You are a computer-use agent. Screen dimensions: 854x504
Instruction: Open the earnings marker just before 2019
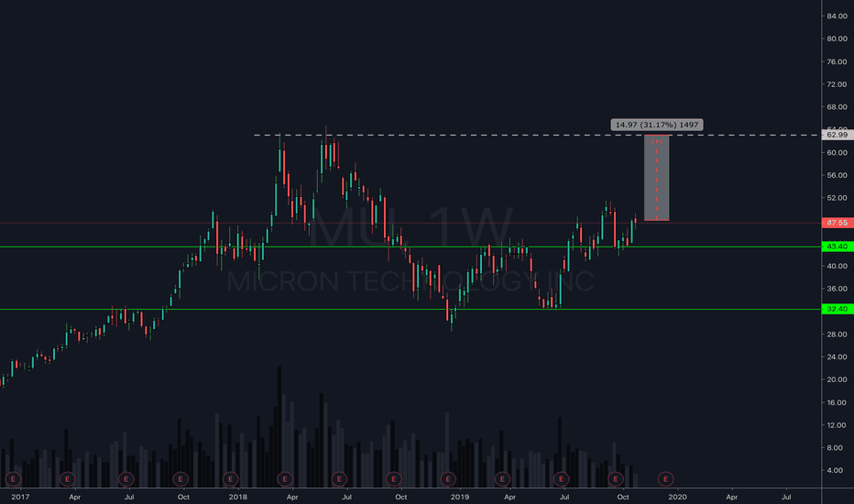(448, 479)
